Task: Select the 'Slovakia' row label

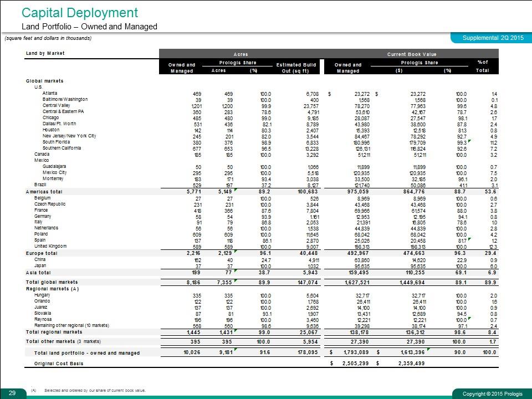Action: [x=43, y=313]
